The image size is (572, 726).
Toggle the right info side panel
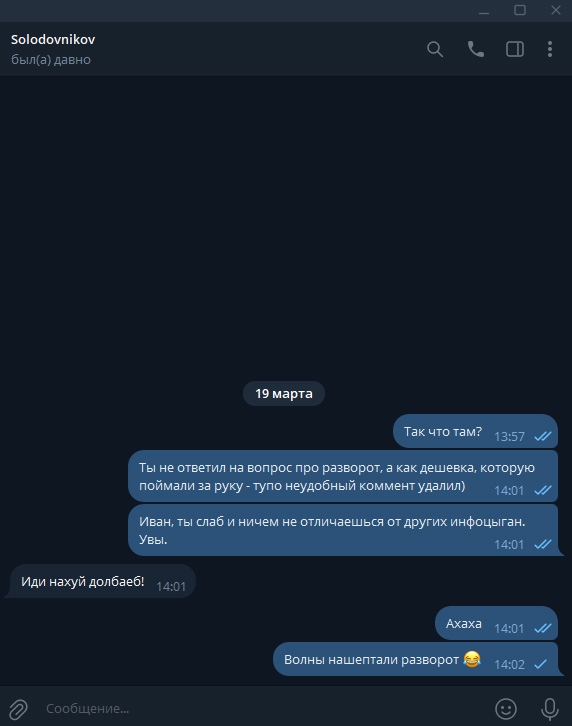pyautogui.click(x=515, y=49)
